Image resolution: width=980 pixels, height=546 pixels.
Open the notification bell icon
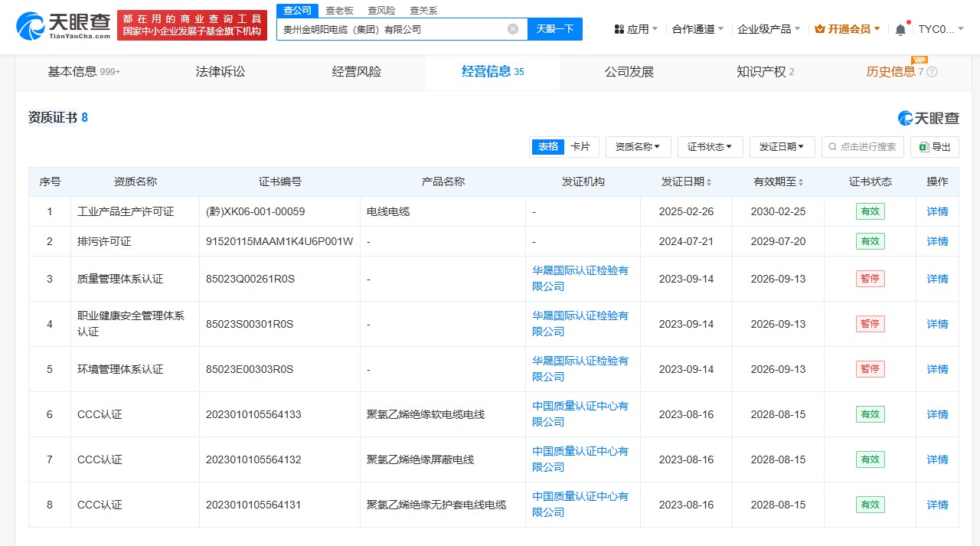point(900,29)
